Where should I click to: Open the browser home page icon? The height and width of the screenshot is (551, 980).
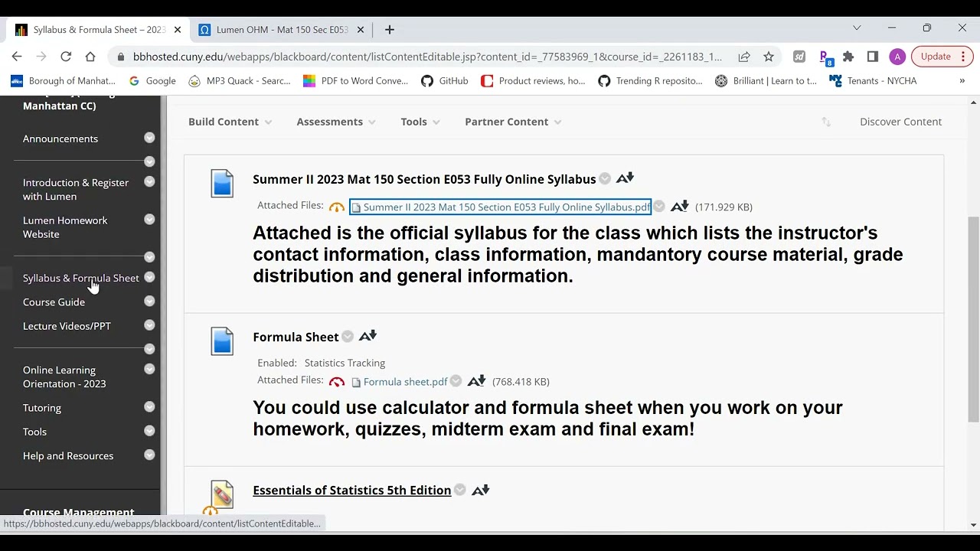point(90,57)
